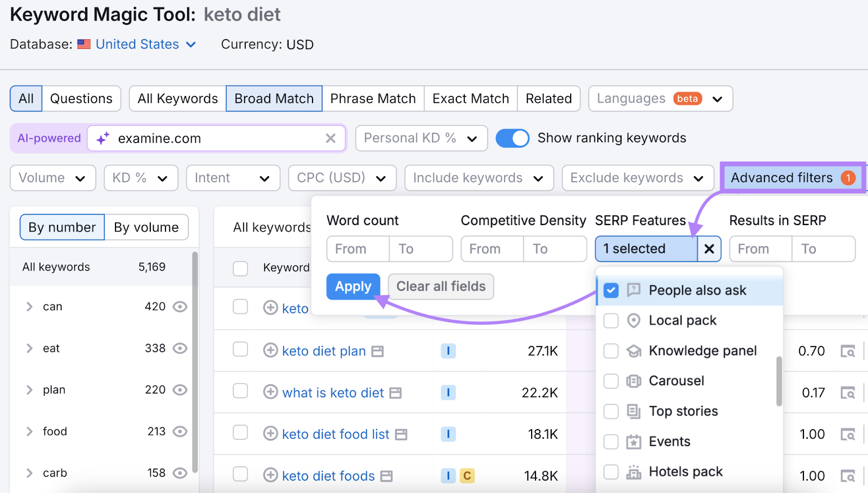Open the Languages beta dropdown
The width and height of the screenshot is (868, 493).
(x=660, y=98)
